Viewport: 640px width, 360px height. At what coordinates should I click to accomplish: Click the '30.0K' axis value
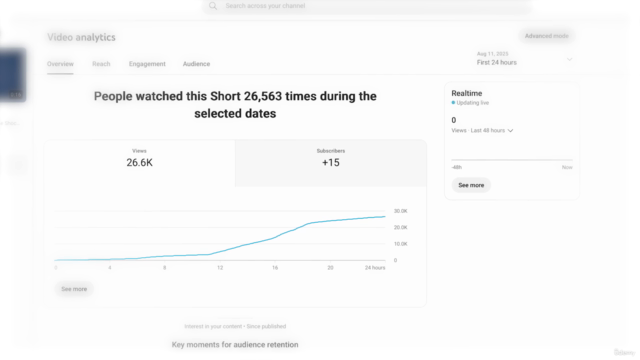click(400, 211)
